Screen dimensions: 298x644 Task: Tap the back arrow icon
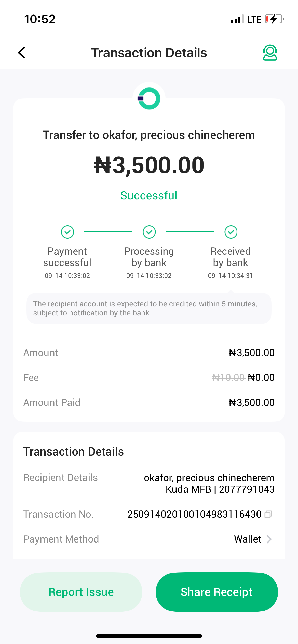coord(22,53)
